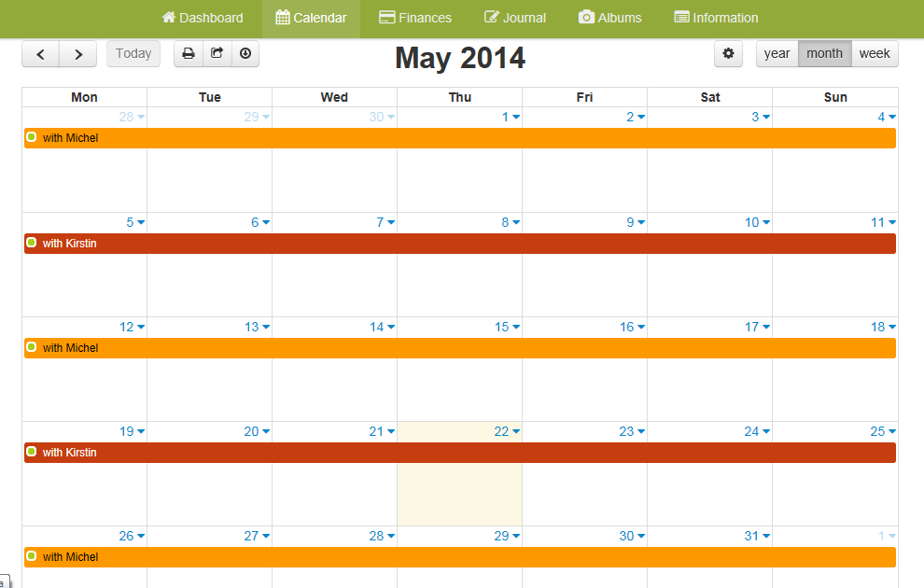924x588 pixels.
Task: Open 'with Michel' event starting April 28
Action: tap(459, 138)
